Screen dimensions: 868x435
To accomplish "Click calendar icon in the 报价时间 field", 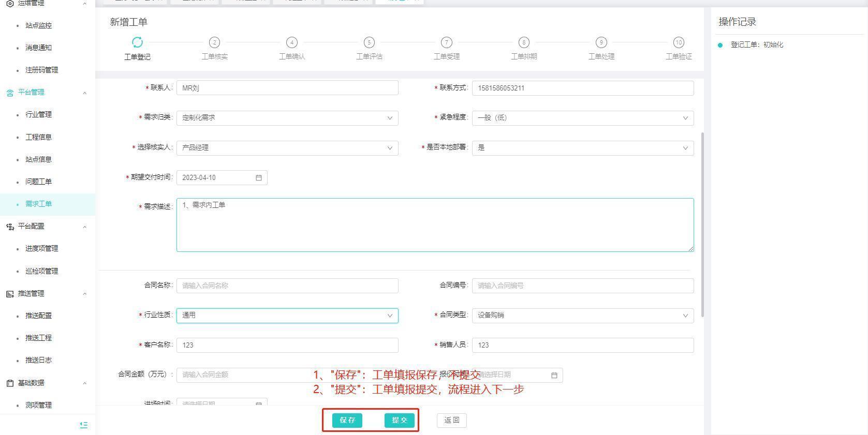I will pos(554,375).
